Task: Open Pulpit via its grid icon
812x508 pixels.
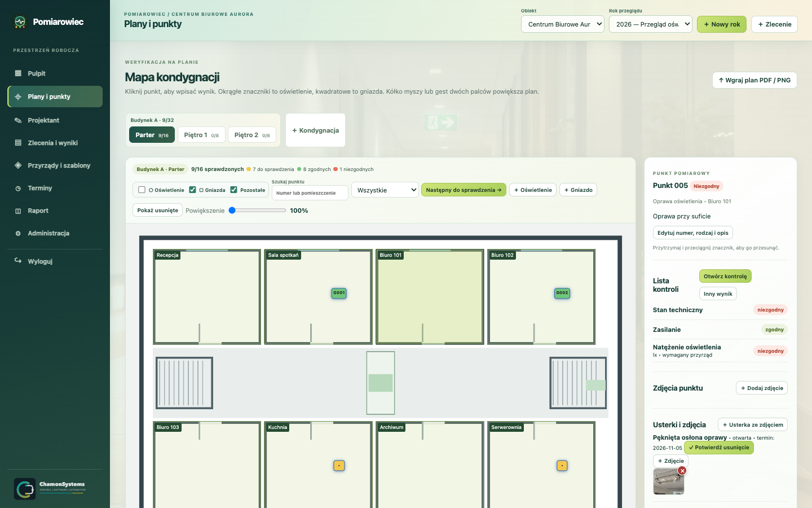Action: click(x=18, y=73)
